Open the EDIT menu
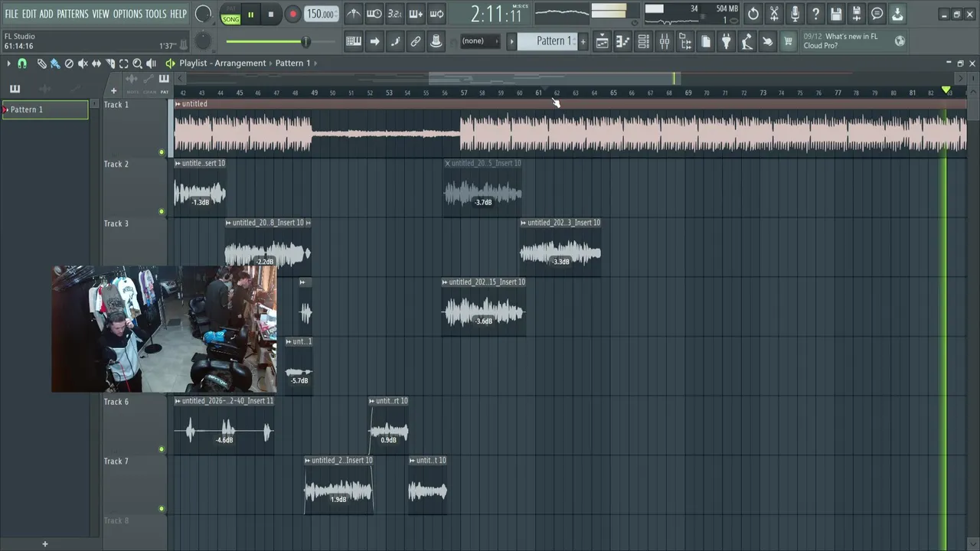Screen dimensions: 980x551 [x=29, y=14]
